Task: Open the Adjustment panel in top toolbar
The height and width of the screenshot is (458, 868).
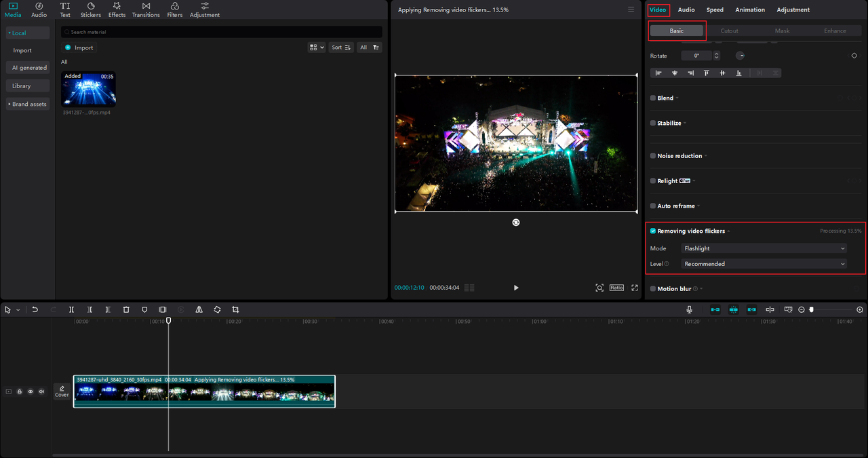Action: (x=204, y=9)
